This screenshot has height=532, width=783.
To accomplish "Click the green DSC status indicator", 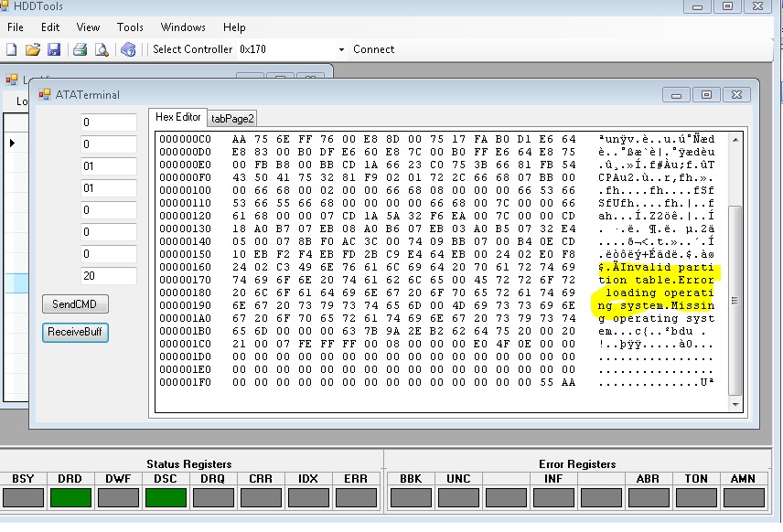I will pos(166,497).
